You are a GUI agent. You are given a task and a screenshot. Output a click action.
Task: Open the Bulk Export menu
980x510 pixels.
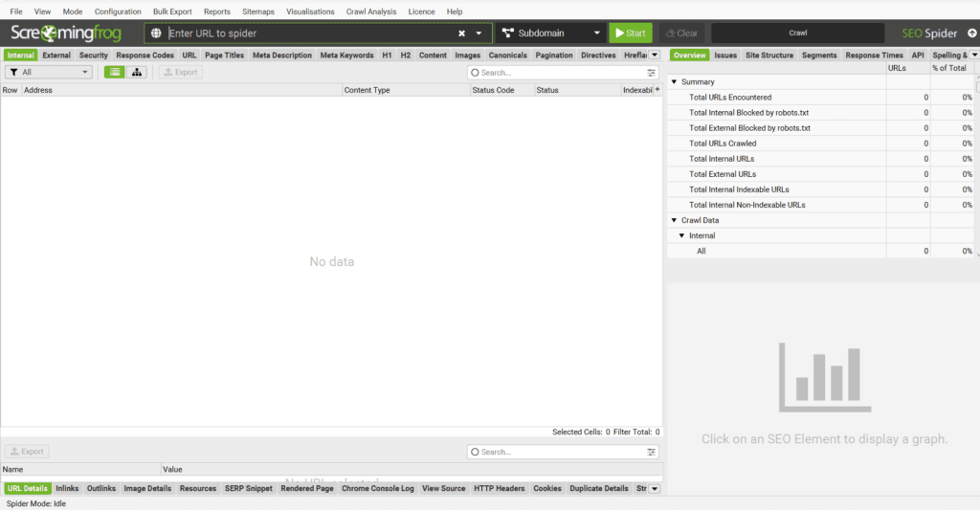tap(172, 11)
